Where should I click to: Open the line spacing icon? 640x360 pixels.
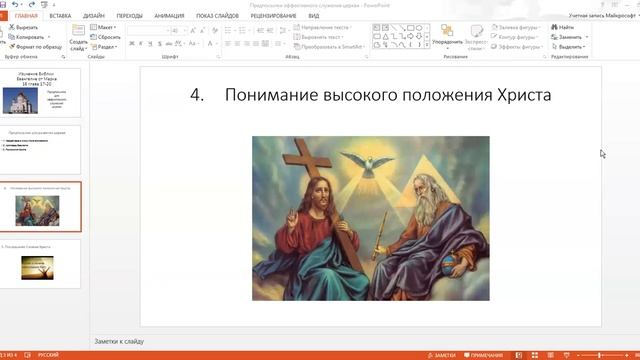click(x=283, y=31)
